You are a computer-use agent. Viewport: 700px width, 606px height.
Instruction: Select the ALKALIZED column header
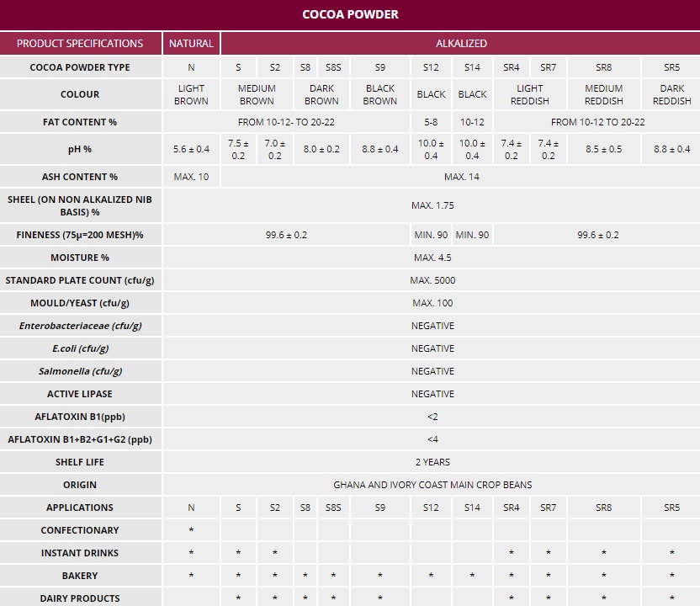point(460,43)
